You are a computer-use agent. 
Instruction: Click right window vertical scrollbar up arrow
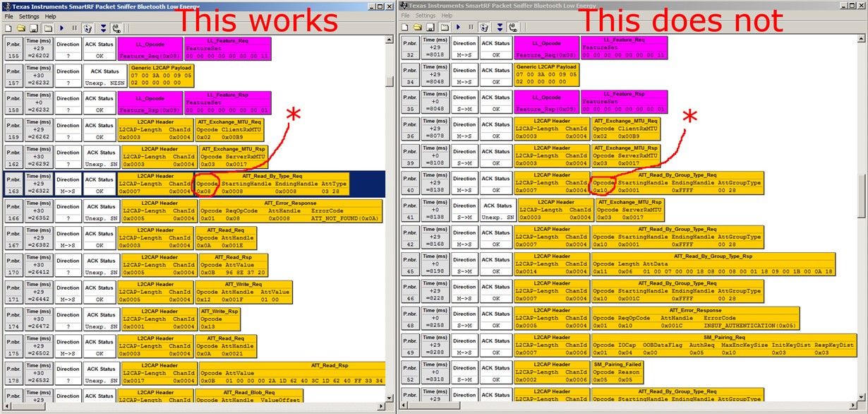[862, 38]
